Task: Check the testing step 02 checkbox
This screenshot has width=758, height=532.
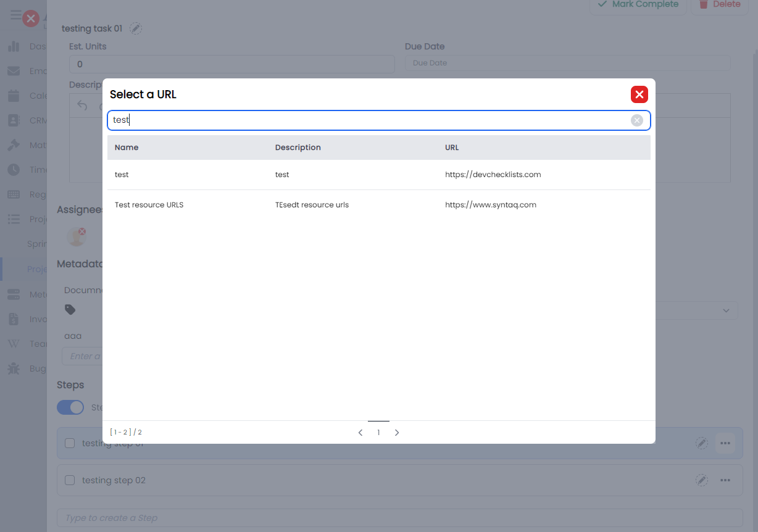Action: [x=70, y=480]
